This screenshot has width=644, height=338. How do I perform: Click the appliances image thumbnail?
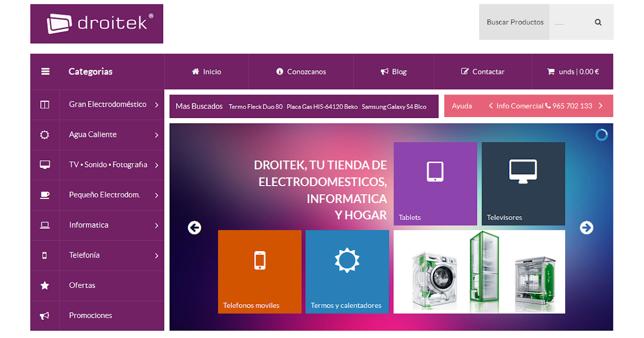[479, 272]
